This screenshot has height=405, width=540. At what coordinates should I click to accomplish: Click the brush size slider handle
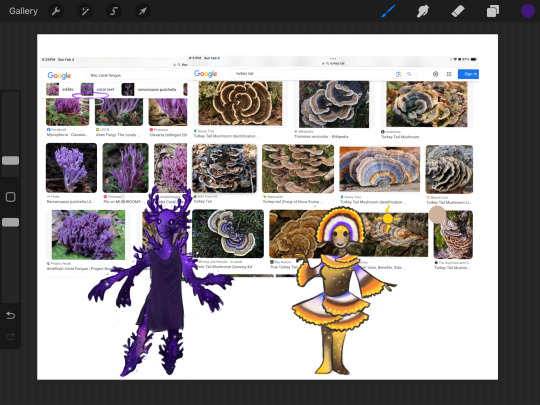(11, 160)
